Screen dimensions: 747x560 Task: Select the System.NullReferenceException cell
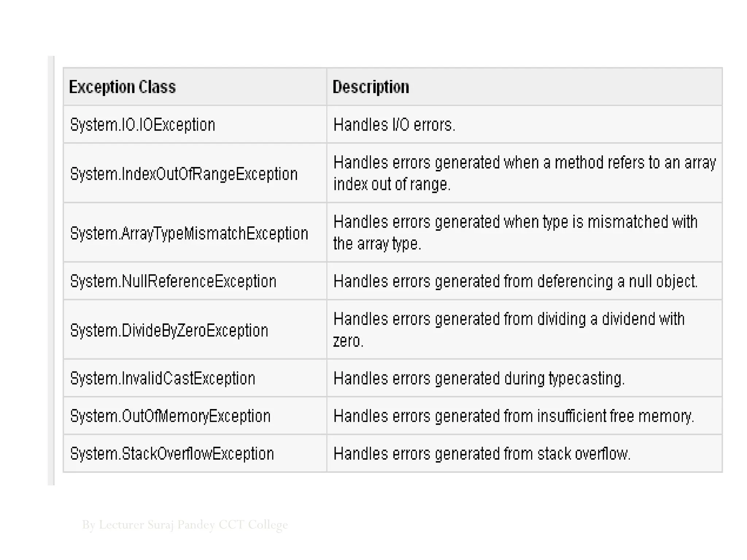[173, 281]
